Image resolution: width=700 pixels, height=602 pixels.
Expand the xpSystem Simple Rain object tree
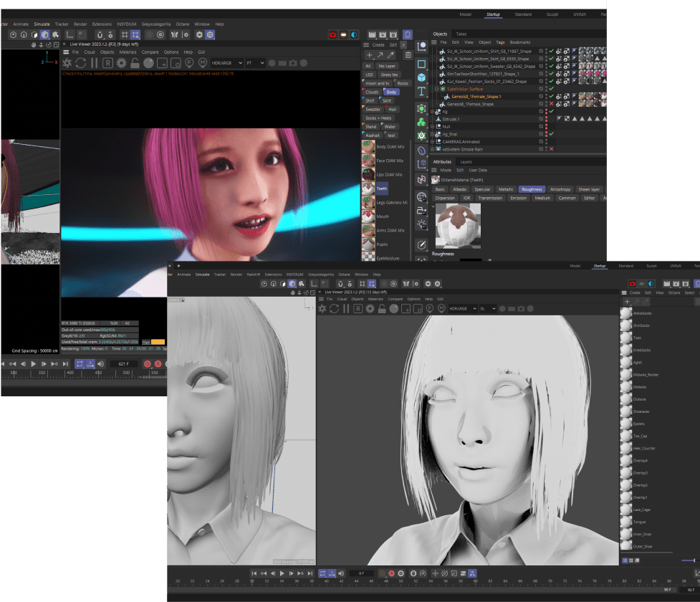point(433,149)
